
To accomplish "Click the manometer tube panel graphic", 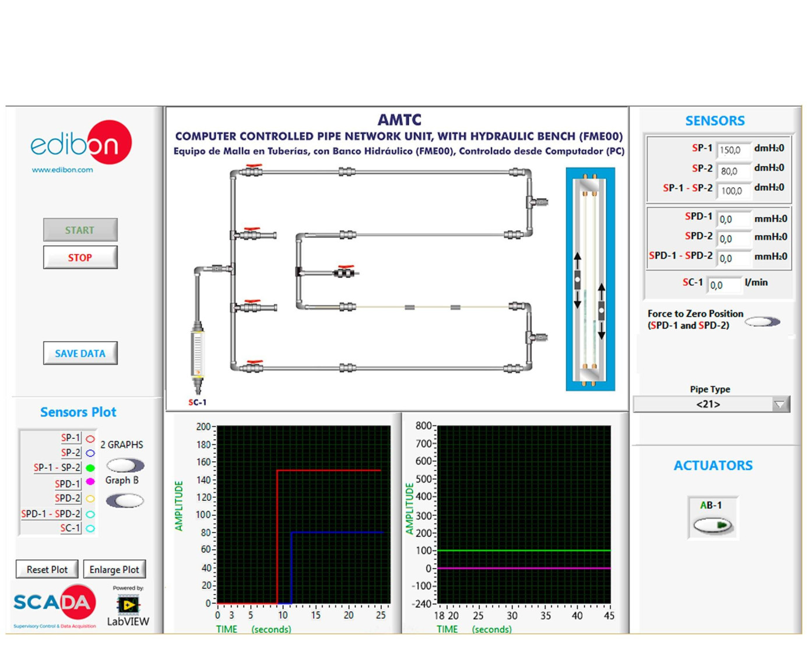I will 590,279.
